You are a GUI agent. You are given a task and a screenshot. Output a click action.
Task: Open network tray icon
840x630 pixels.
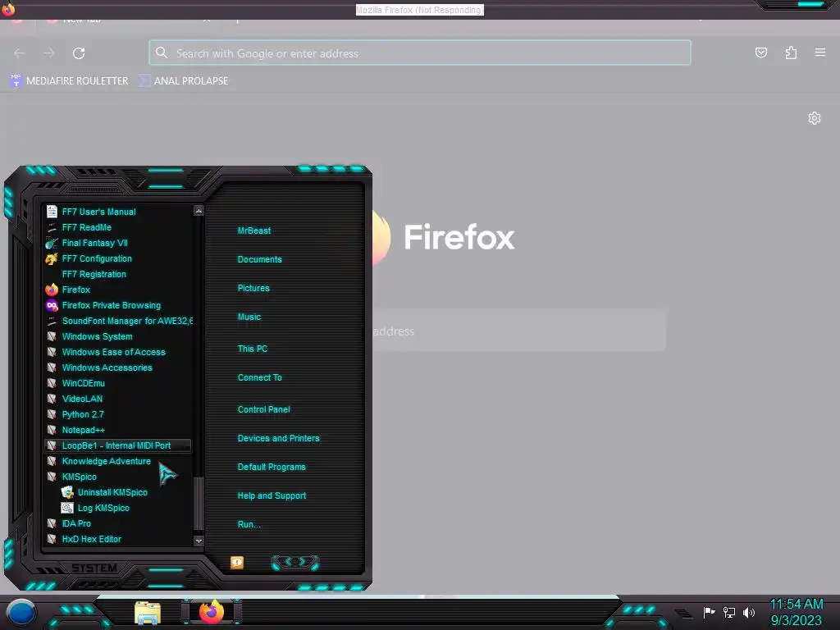pyautogui.click(x=729, y=612)
